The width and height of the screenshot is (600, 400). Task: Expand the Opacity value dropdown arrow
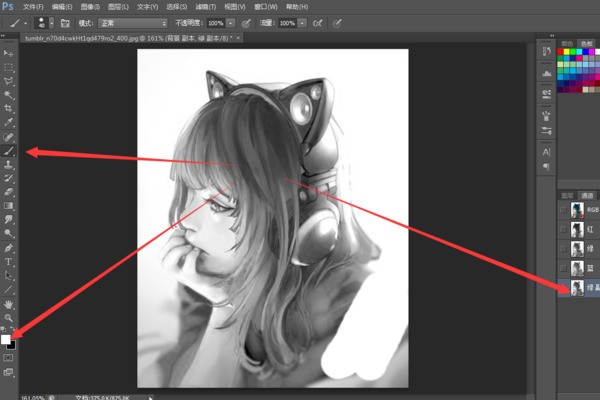point(232,21)
